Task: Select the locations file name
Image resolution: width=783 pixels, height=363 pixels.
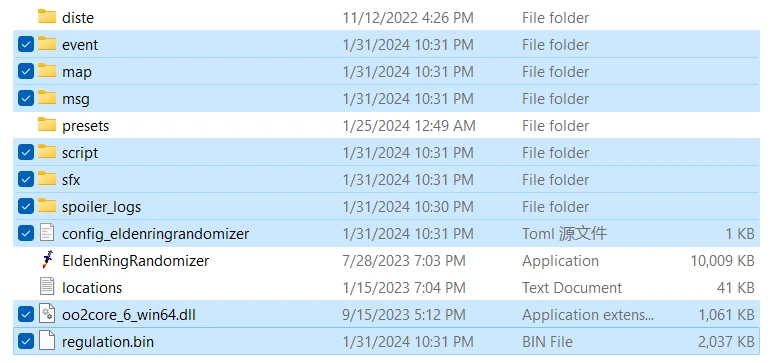Action: click(92, 288)
